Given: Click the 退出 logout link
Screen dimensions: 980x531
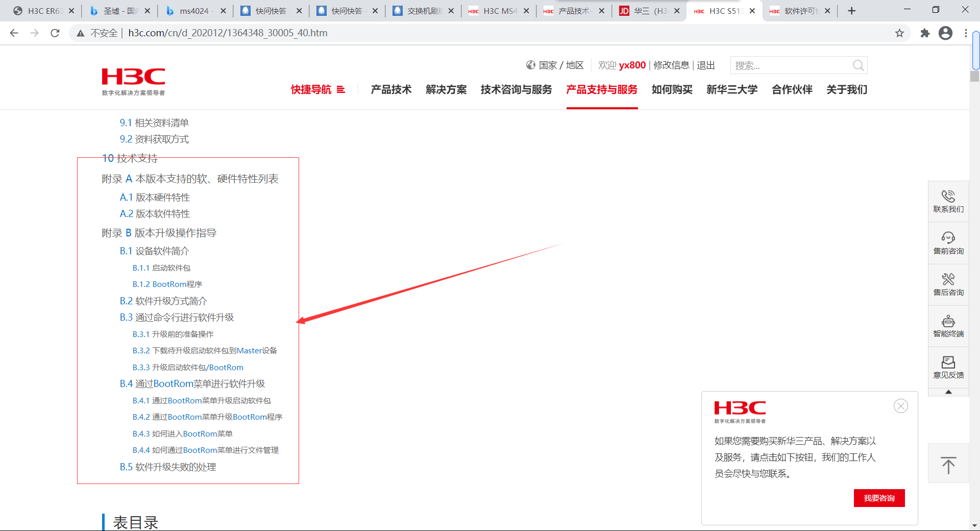Looking at the screenshot, I should pos(706,65).
